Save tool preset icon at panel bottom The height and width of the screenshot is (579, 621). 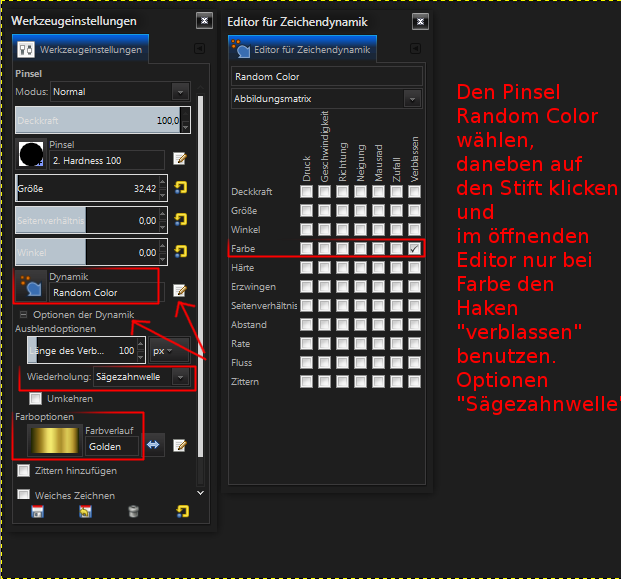[x=37, y=511]
